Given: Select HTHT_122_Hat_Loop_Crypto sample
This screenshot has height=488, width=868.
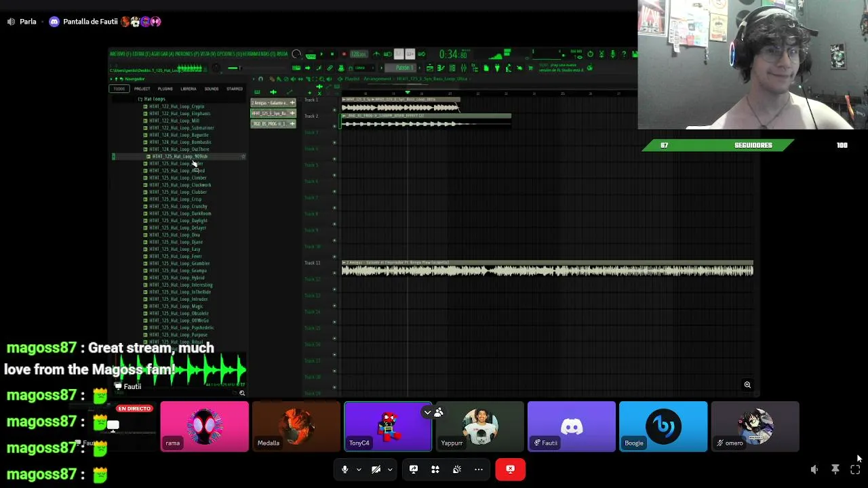Looking at the screenshot, I should pos(176,106).
